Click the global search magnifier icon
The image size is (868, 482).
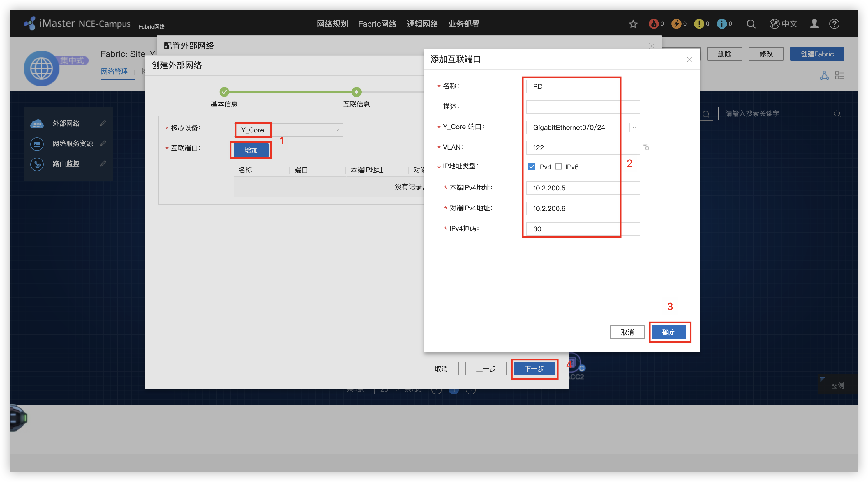coord(751,24)
